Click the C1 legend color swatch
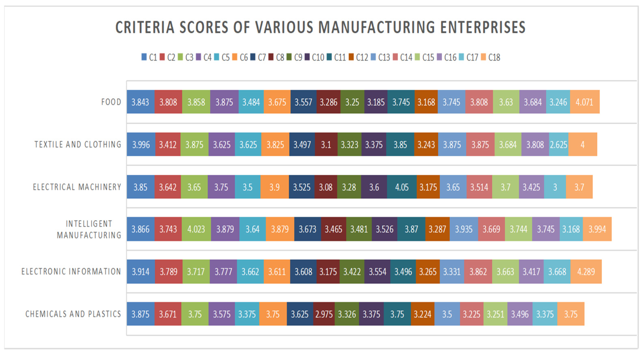 [x=144, y=57]
